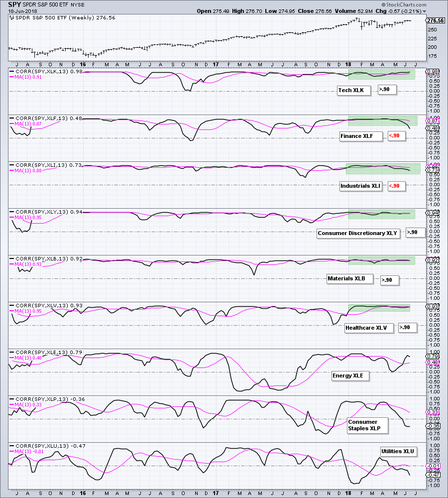Click the High 276.70 value
This screenshot has width=448, height=498.
pyautogui.click(x=247, y=11)
